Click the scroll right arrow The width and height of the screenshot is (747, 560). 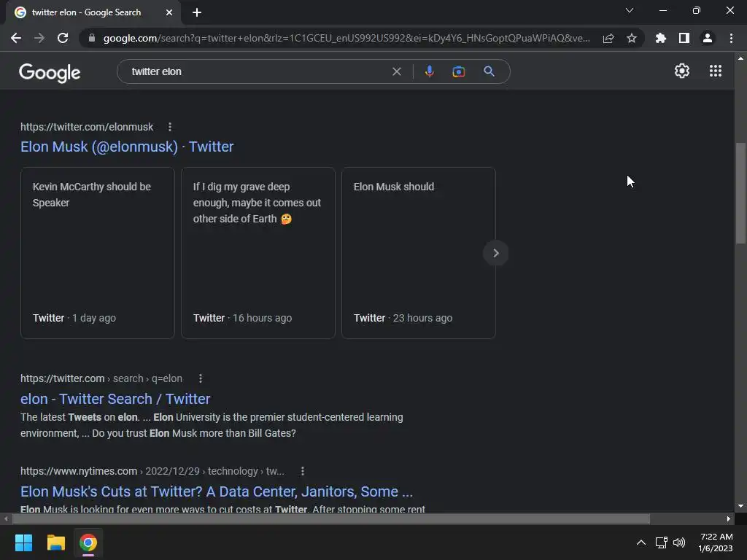tap(729, 518)
